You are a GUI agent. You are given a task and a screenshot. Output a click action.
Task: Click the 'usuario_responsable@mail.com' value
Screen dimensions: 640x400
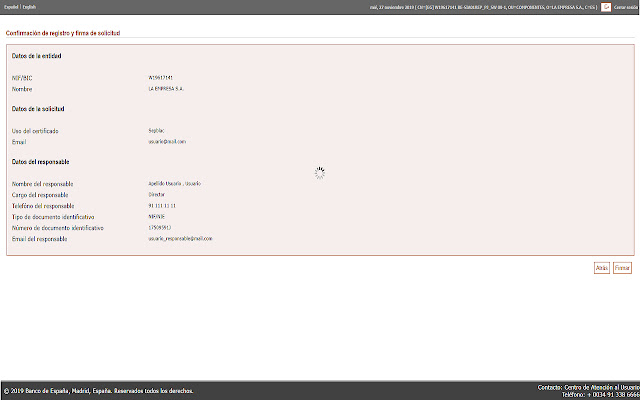tap(180, 239)
